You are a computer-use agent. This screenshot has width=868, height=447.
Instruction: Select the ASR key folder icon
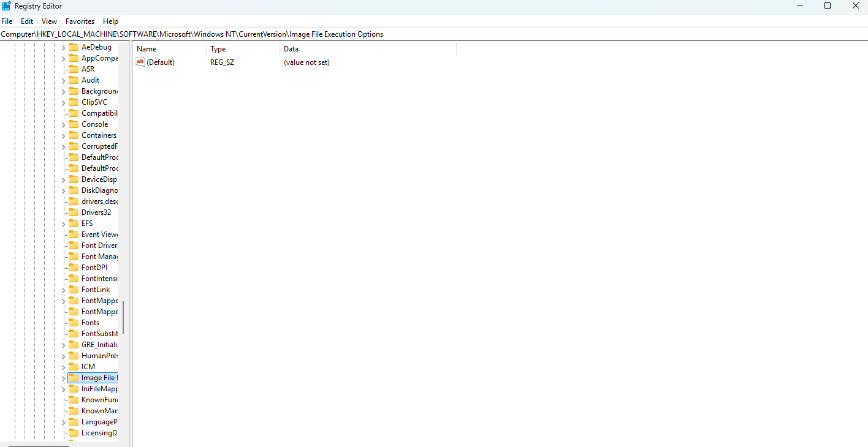coord(74,69)
